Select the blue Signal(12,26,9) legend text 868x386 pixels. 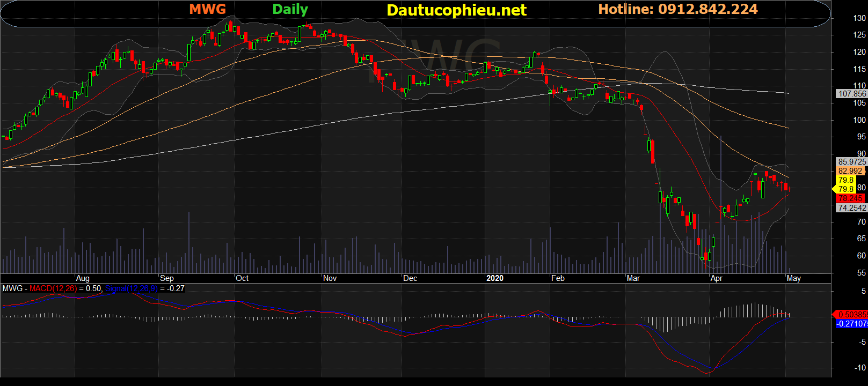click(x=131, y=288)
